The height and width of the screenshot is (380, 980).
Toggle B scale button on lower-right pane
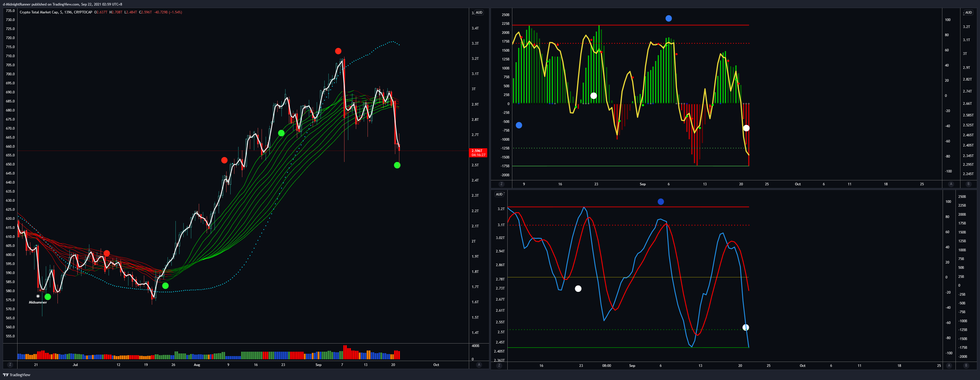[966, 365]
